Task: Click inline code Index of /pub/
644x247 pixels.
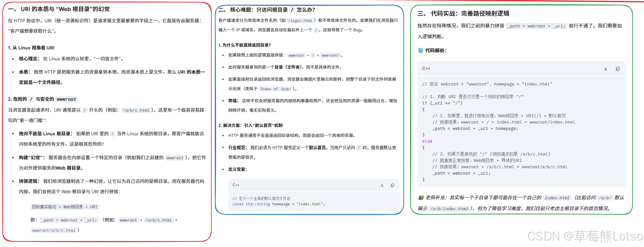Action: coord(275,89)
